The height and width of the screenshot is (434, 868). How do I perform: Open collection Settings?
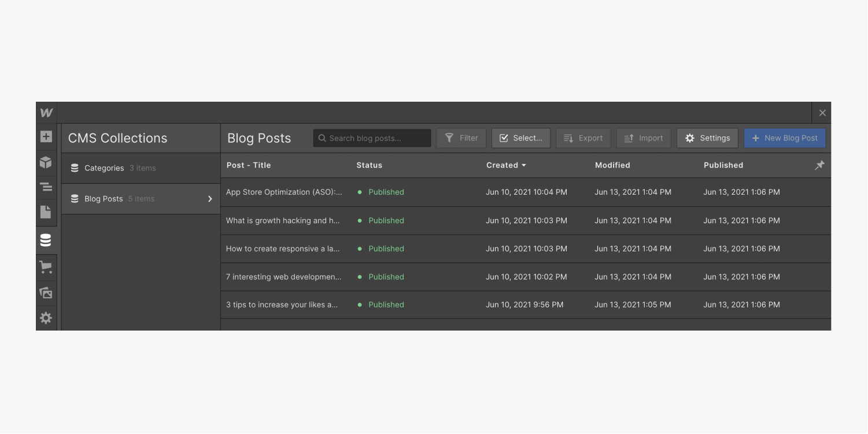click(x=707, y=138)
